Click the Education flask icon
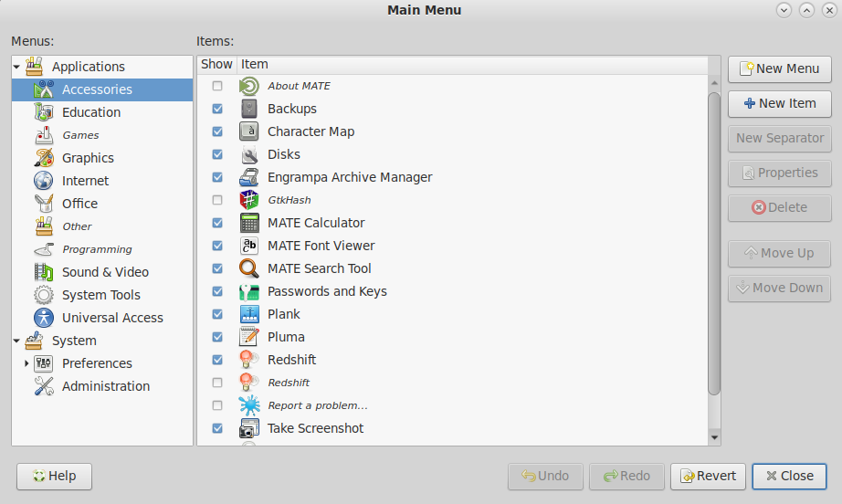This screenshot has height=504, width=842. (x=44, y=112)
